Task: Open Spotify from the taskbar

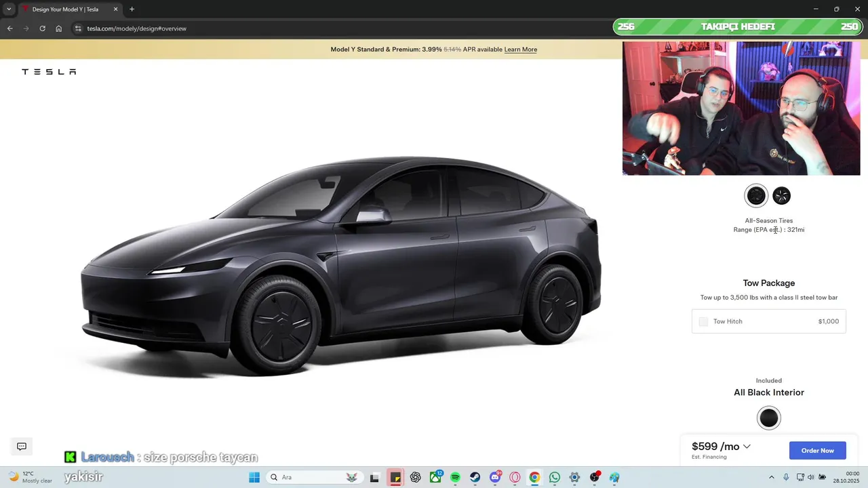Action: pyautogui.click(x=455, y=477)
